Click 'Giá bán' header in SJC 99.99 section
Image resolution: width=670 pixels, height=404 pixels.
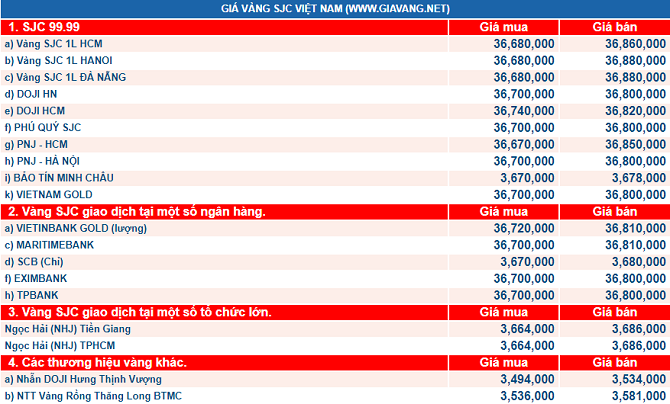coord(614,27)
